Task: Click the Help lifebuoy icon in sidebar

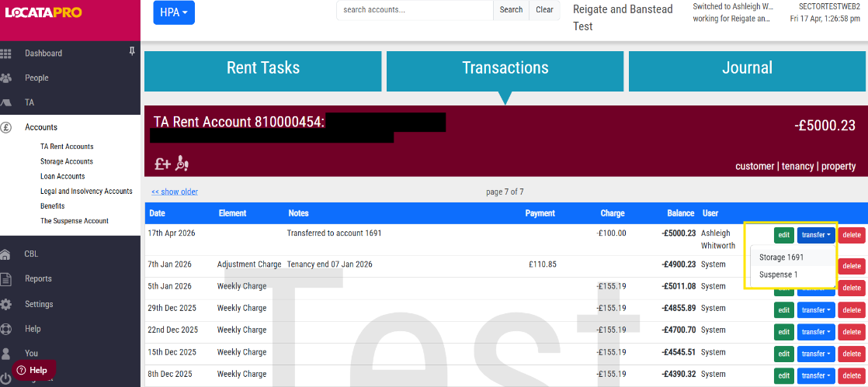Action: [5, 329]
